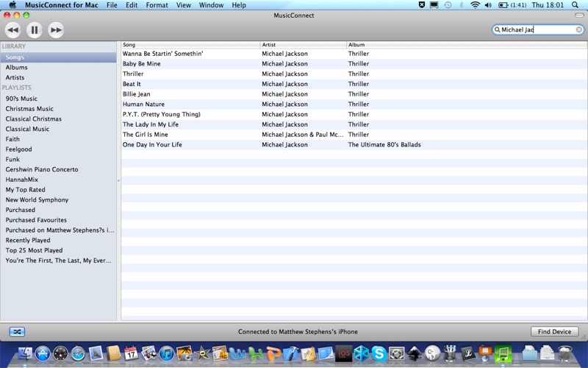Open iMovie star icon in the Dock
The height and width of the screenshot is (368, 588).
click(201, 353)
